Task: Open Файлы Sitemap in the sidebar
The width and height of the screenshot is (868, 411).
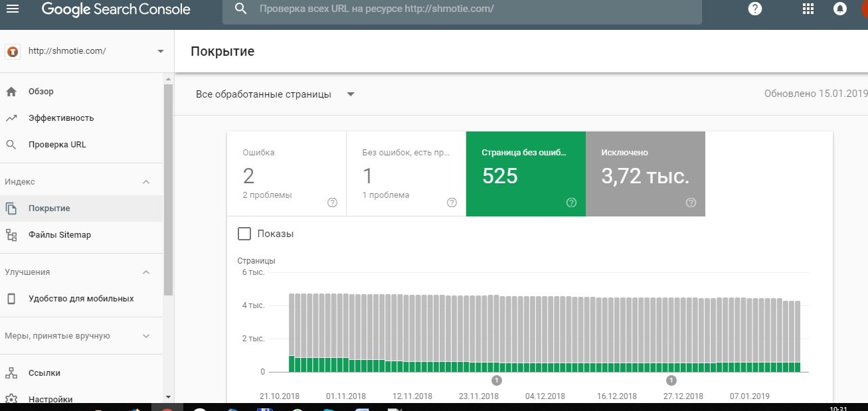Action: pos(59,235)
